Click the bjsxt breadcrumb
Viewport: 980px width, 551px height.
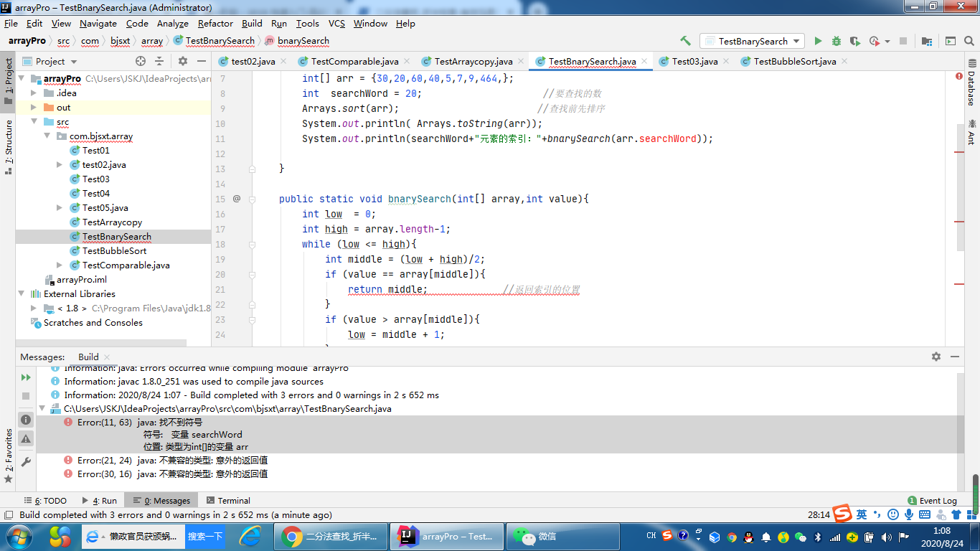coord(120,41)
